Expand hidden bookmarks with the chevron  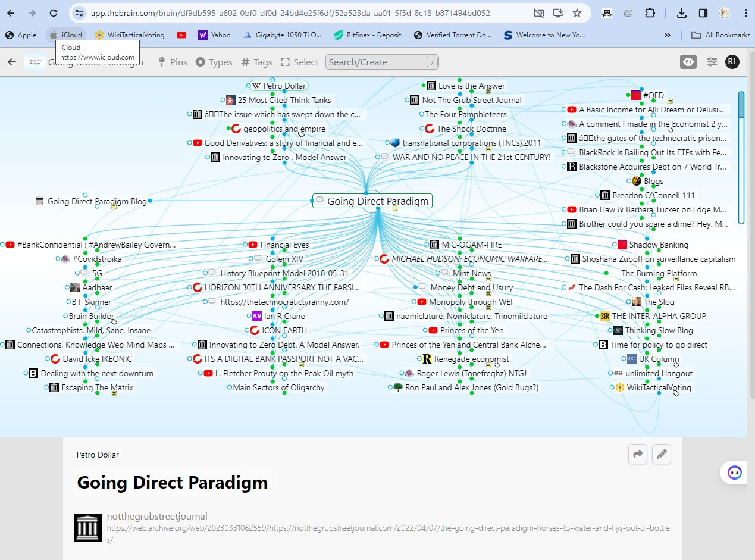click(x=668, y=35)
